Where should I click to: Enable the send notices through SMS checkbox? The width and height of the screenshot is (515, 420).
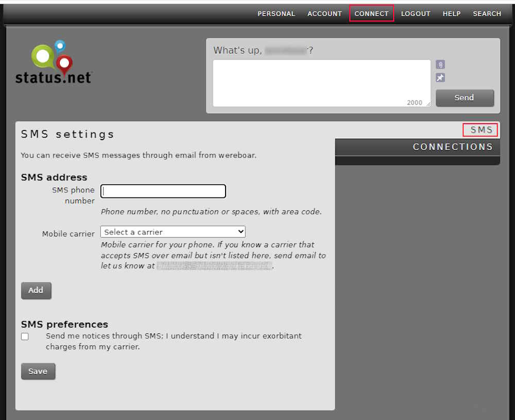(x=25, y=337)
